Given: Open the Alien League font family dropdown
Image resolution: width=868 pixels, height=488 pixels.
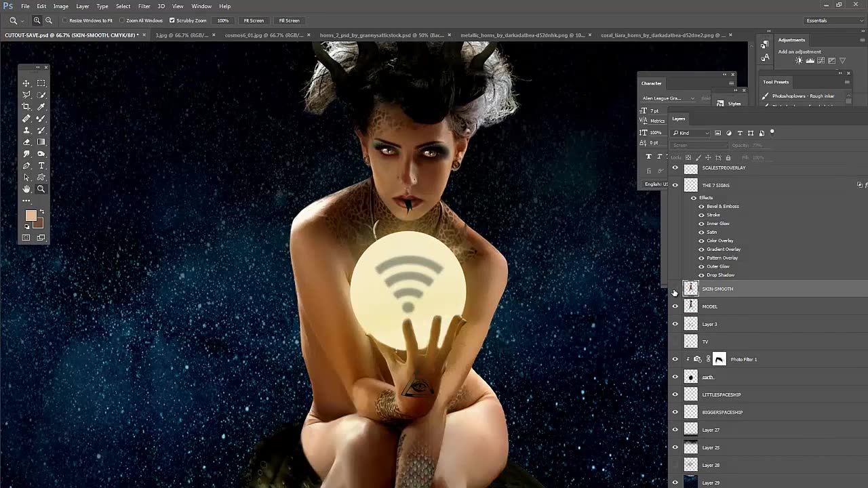Looking at the screenshot, I should pyautogui.click(x=669, y=98).
